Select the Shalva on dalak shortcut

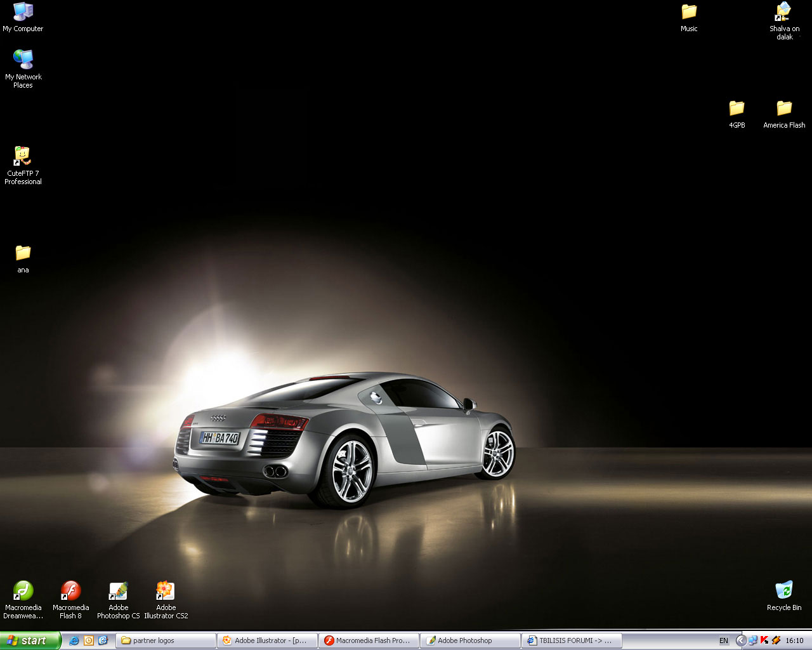coord(784,21)
